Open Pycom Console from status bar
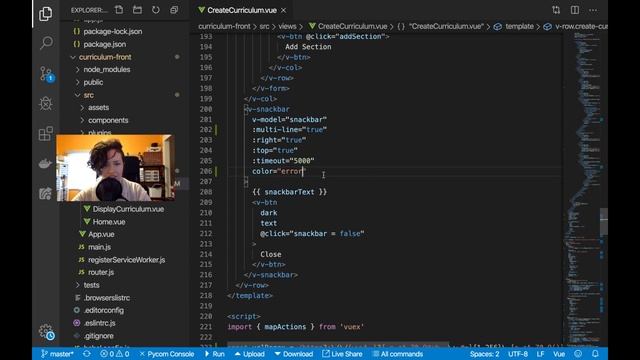 click(167, 354)
